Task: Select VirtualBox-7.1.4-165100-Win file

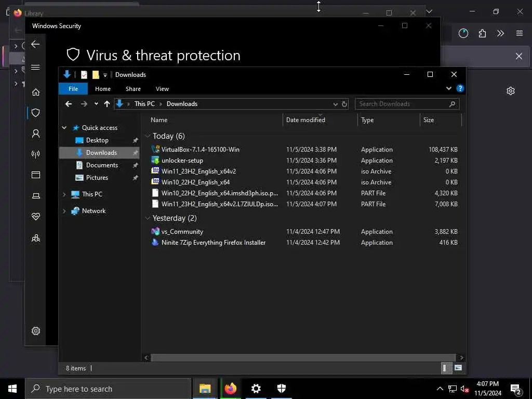Action: pyautogui.click(x=200, y=149)
